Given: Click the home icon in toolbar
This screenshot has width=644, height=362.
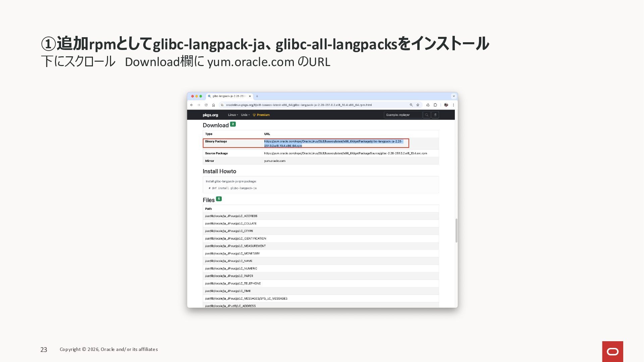Looking at the screenshot, I should click(x=213, y=105).
